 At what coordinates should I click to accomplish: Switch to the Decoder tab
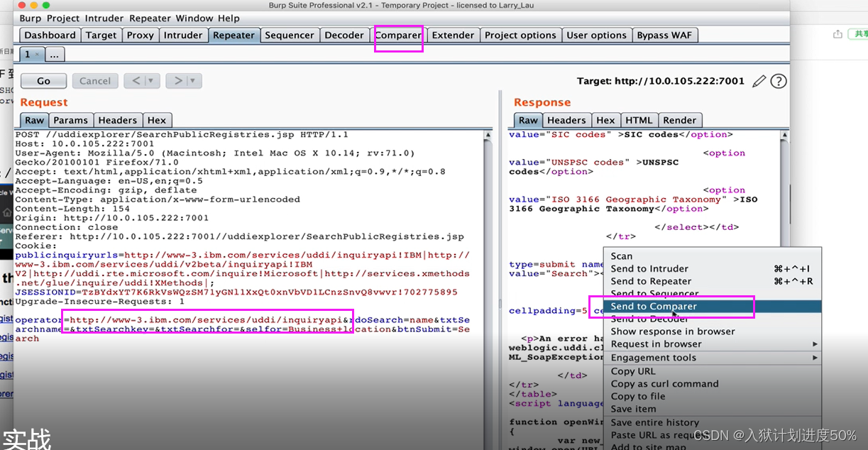click(x=344, y=35)
